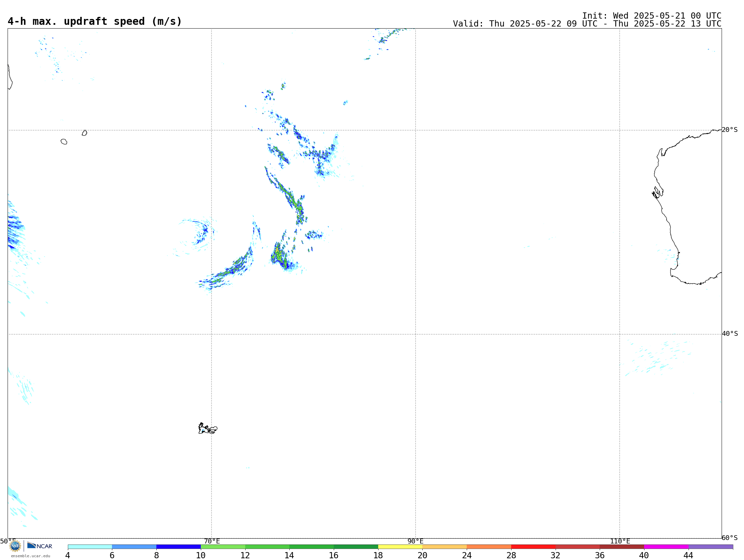Pick the yellow 18–20 colorbar swatch

click(x=400, y=547)
